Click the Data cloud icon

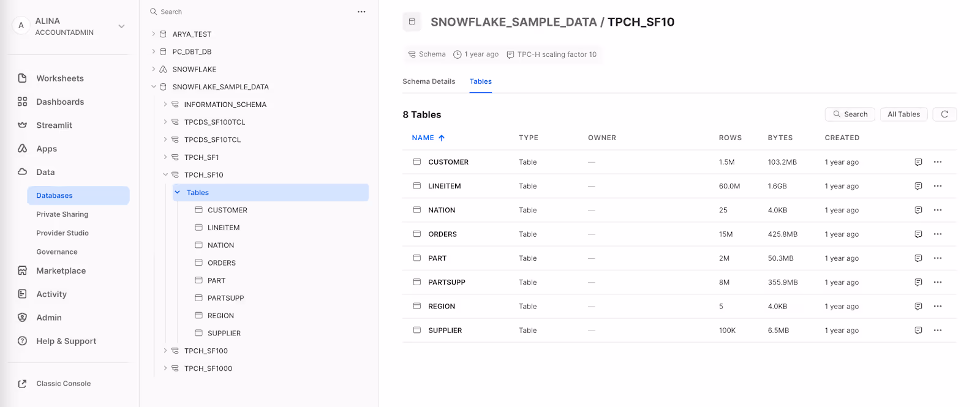[x=23, y=172]
